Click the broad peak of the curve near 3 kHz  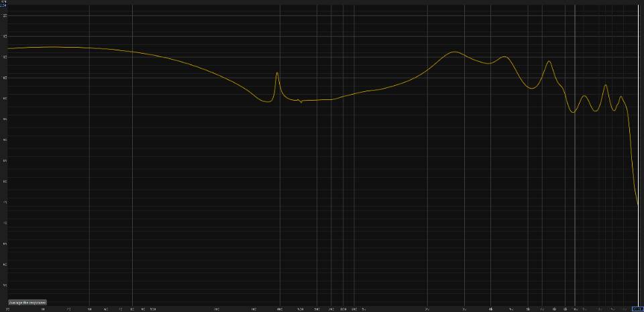455,52
